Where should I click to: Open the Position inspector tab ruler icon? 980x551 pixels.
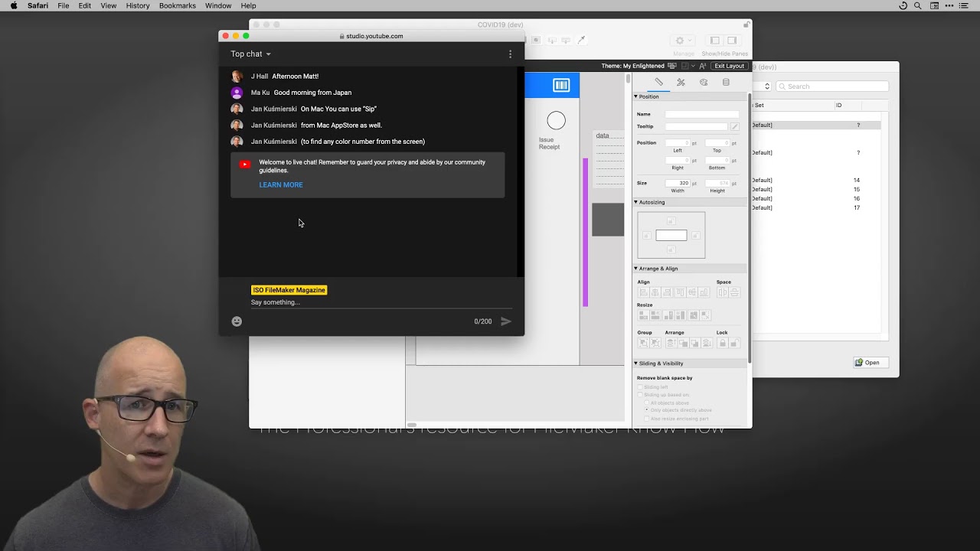click(x=658, y=82)
